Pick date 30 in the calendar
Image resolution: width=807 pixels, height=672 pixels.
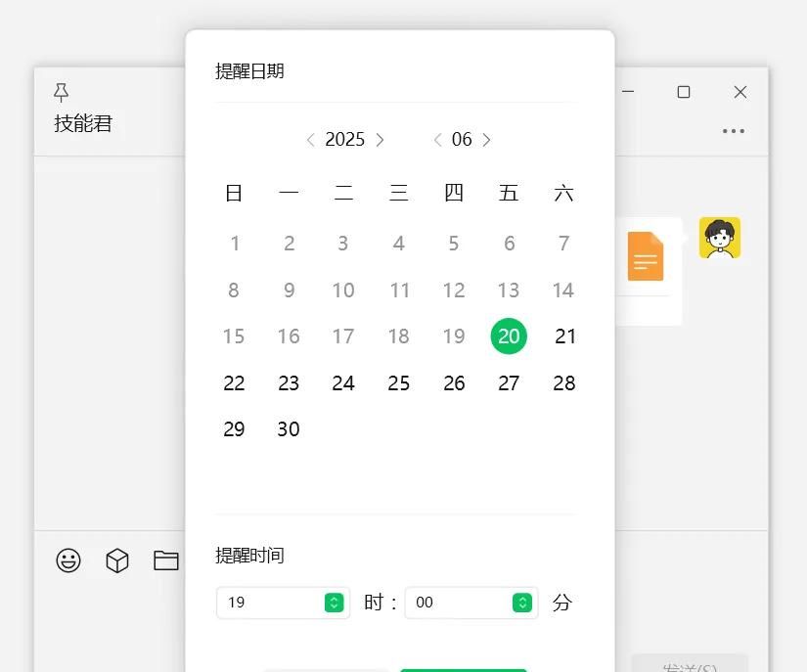point(289,429)
